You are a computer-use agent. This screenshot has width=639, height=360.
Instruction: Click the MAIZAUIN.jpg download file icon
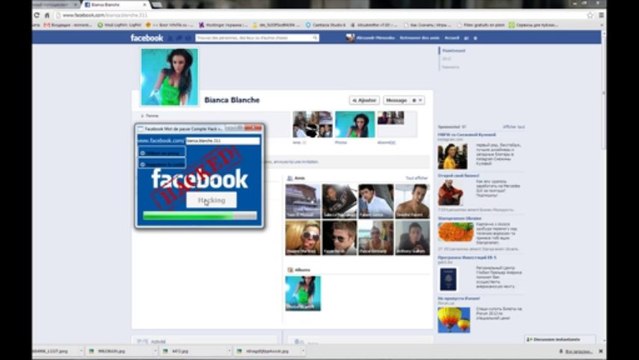[92, 351]
